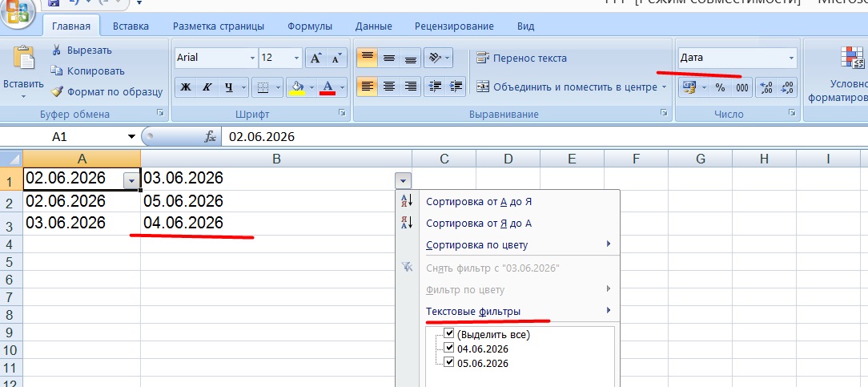Increase font size with the large A button

[315, 58]
